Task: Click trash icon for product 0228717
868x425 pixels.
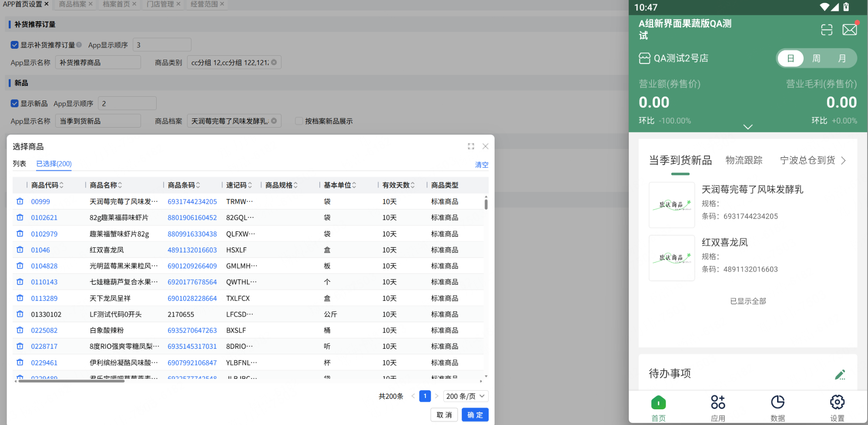Action: tap(20, 346)
